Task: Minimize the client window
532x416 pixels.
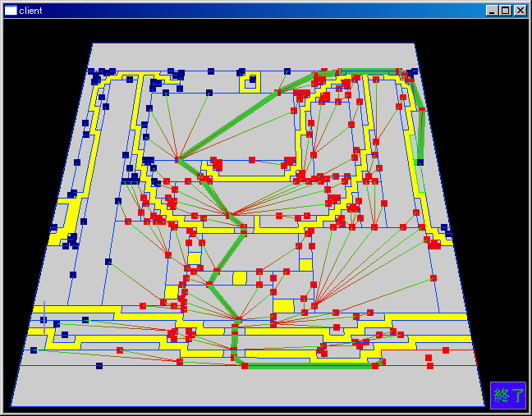Action: click(x=492, y=11)
